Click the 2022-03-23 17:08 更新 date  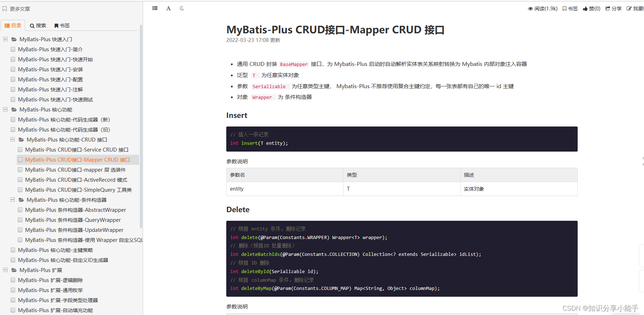[x=253, y=40]
